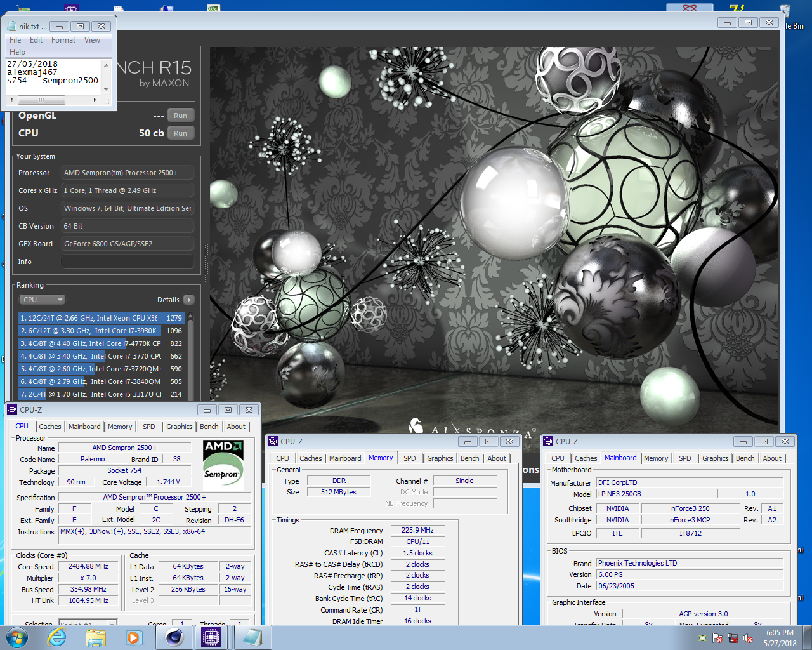Click the DRAM Frequency value 225.9 MHz
This screenshot has width=812, height=650.
(x=417, y=530)
